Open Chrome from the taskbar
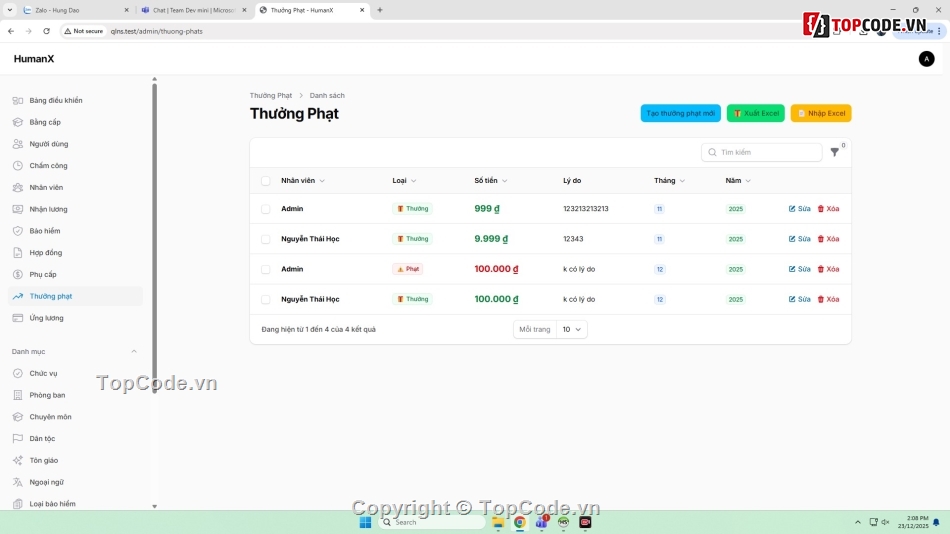 tap(519, 522)
